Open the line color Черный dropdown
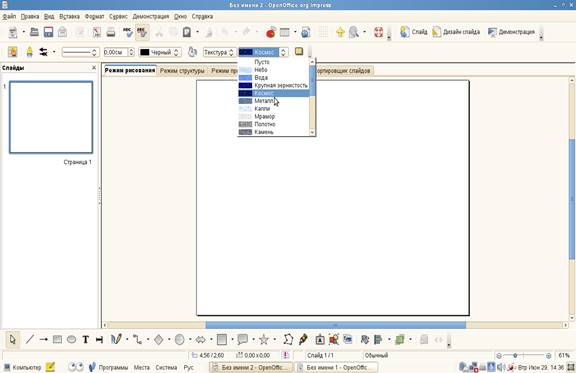Image resolution: width=576 pixels, height=373 pixels. (x=160, y=53)
